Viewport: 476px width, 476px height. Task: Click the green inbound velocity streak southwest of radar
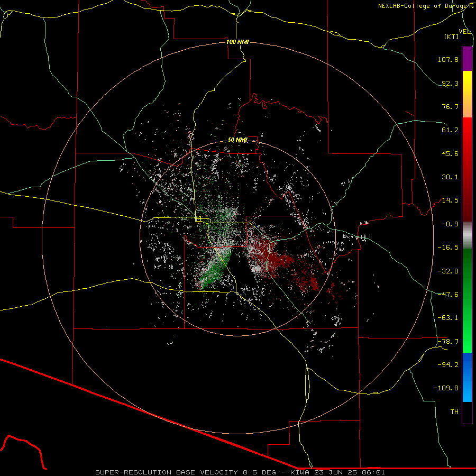(x=215, y=270)
